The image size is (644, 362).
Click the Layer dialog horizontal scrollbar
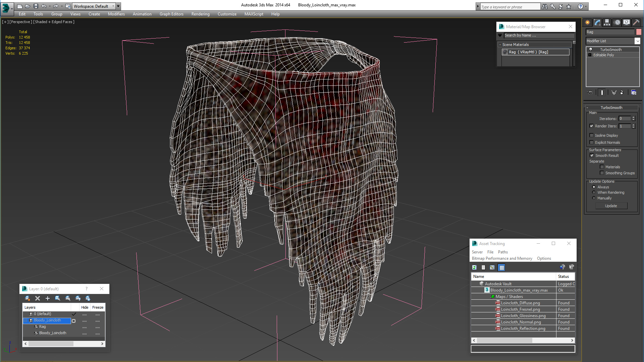point(64,344)
